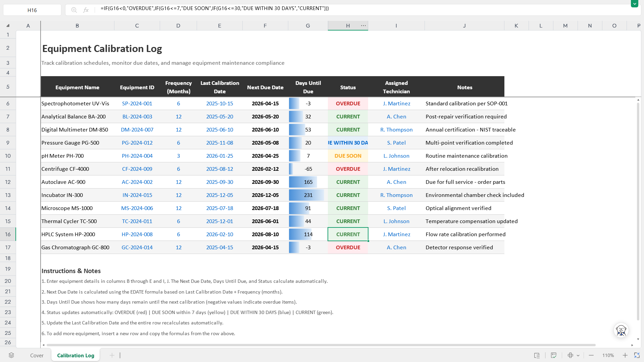Image resolution: width=644 pixels, height=362 pixels.
Task: Open the reading mode dropdown arrow
Action: [x=578, y=355]
